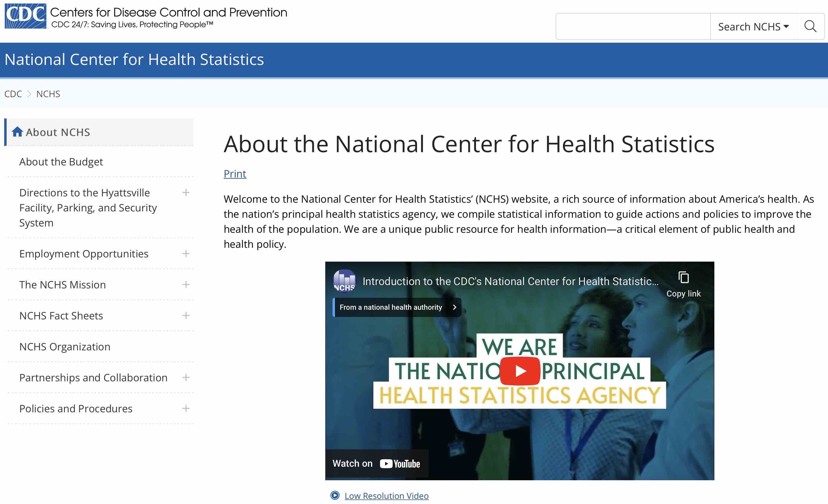Open NCHS Organization sidebar item
The width and height of the screenshot is (828, 504).
click(65, 346)
